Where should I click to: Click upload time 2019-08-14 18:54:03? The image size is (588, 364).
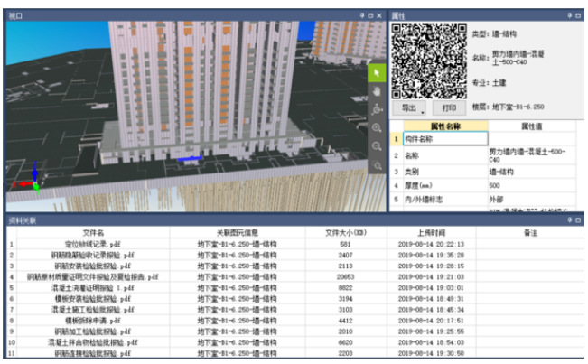pos(431,342)
